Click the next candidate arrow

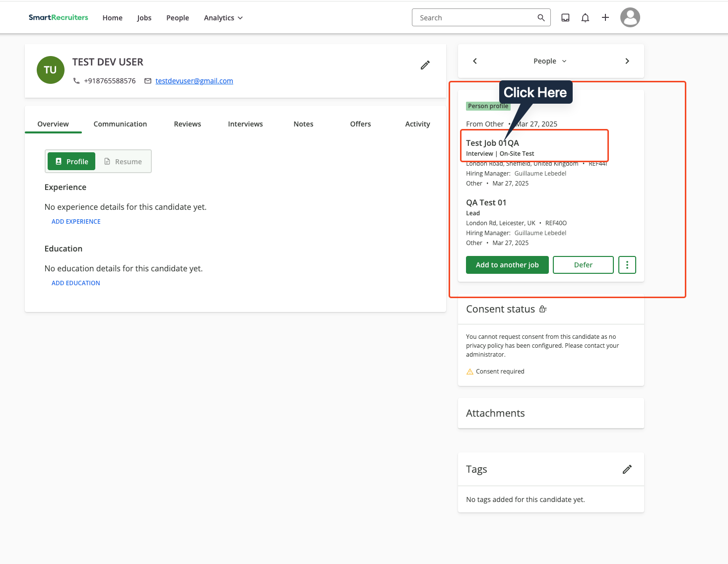tap(627, 61)
